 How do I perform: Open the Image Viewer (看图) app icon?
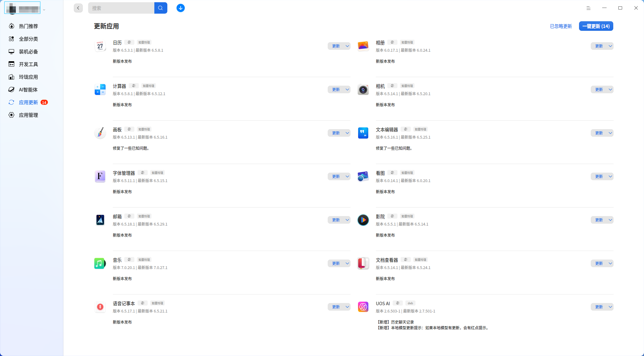coord(363,176)
